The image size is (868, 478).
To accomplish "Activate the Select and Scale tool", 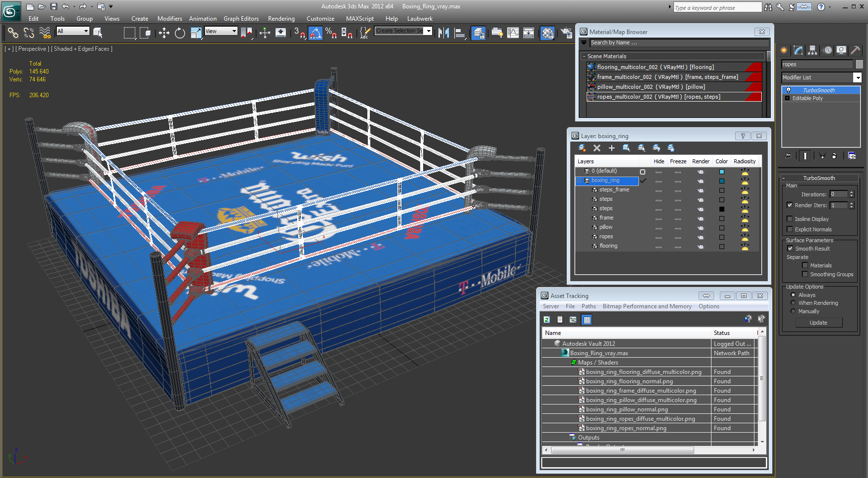I will click(x=196, y=33).
